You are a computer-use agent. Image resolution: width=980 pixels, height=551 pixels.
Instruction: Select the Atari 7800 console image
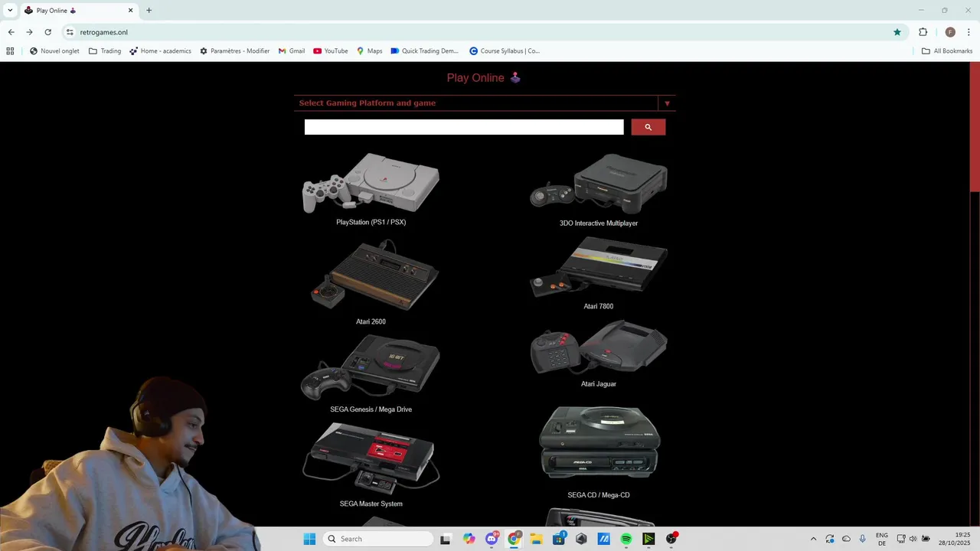coord(599,267)
